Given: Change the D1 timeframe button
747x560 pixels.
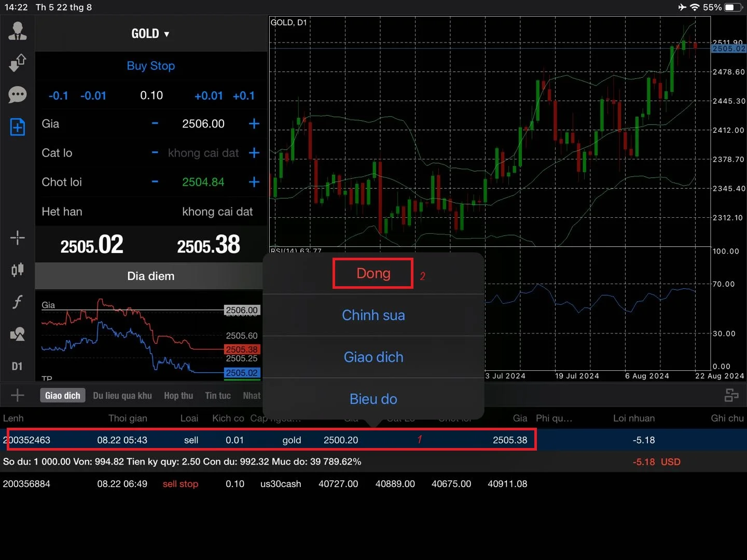Looking at the screenshot, I should [17, 366].
